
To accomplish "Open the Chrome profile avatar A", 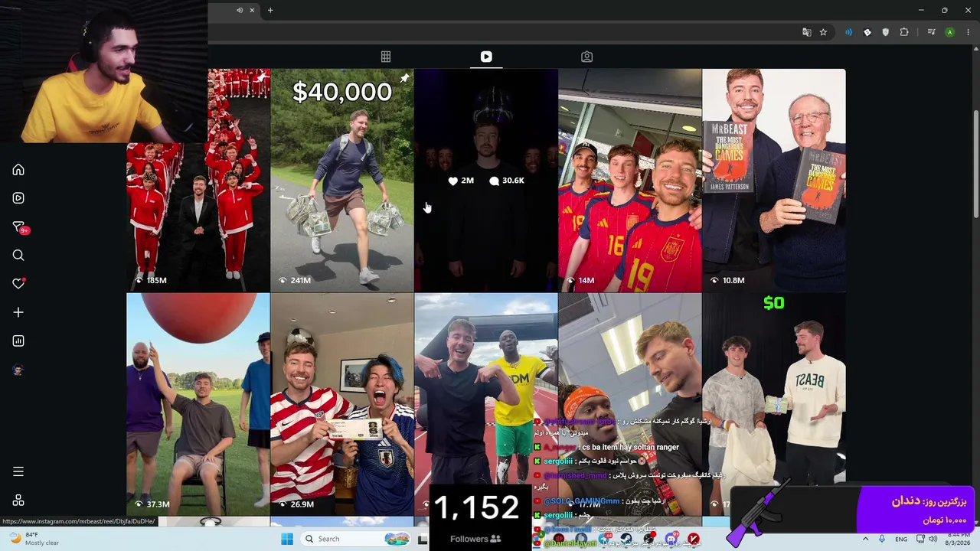I will 949,32.
